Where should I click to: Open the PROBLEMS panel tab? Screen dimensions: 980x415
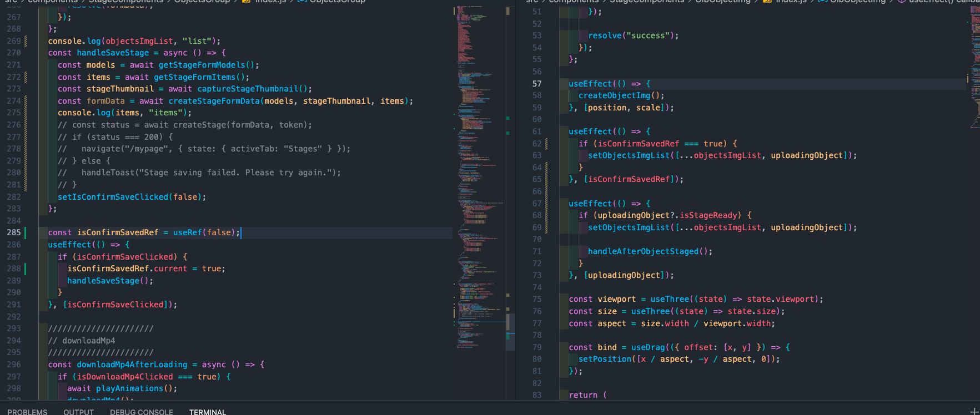coord(27,412)
